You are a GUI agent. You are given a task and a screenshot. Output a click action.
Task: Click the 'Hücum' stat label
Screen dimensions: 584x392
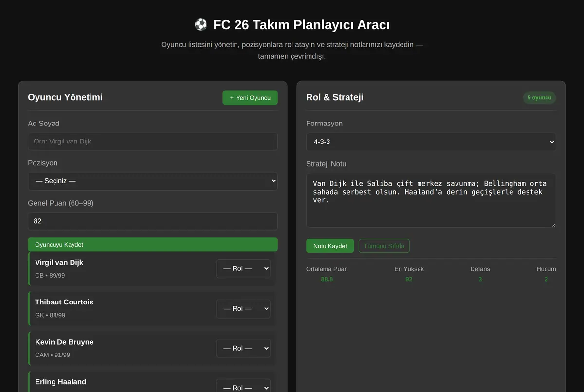(x=546, y=269)
